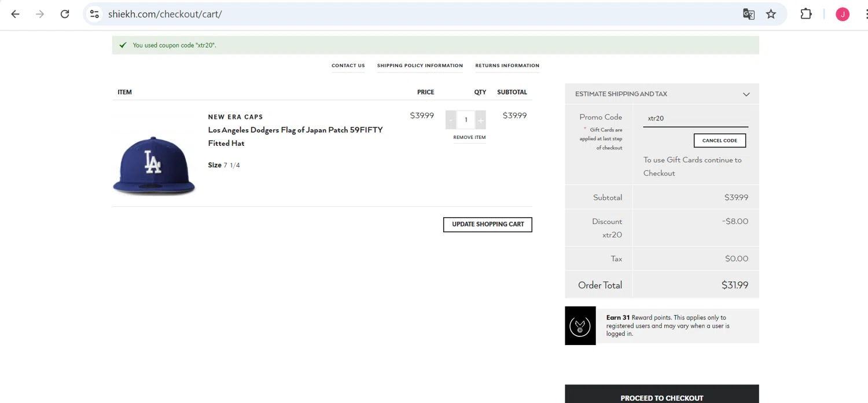This screenshot has width=868, height=403.
Task: Click the quantity input field
Action: click(466, 120)
